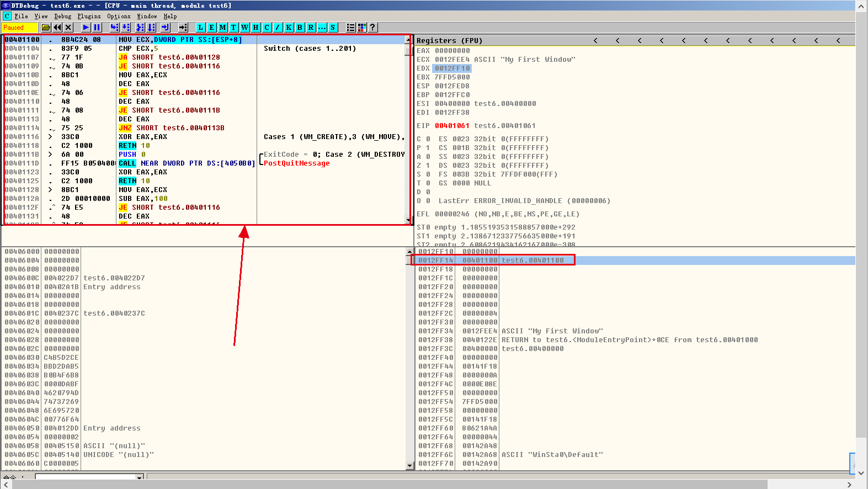Show Breakpoints via B button

300,27
